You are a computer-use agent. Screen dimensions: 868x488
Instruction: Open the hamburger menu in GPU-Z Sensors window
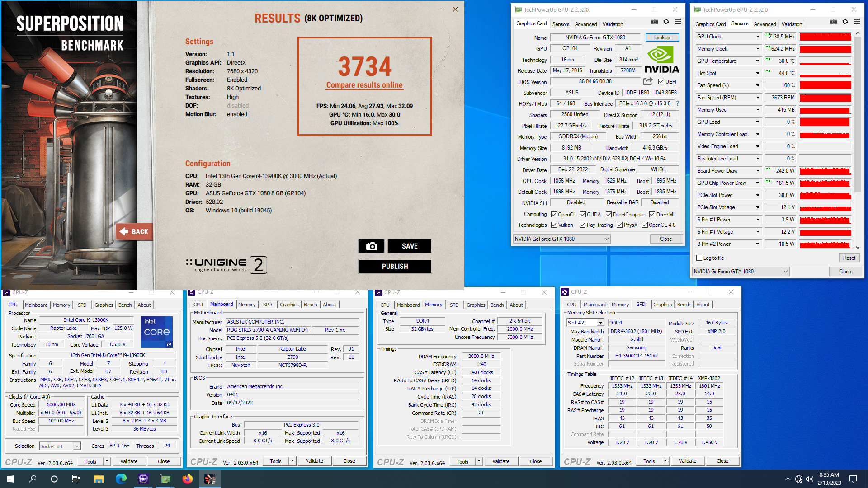tap(857, 22)
